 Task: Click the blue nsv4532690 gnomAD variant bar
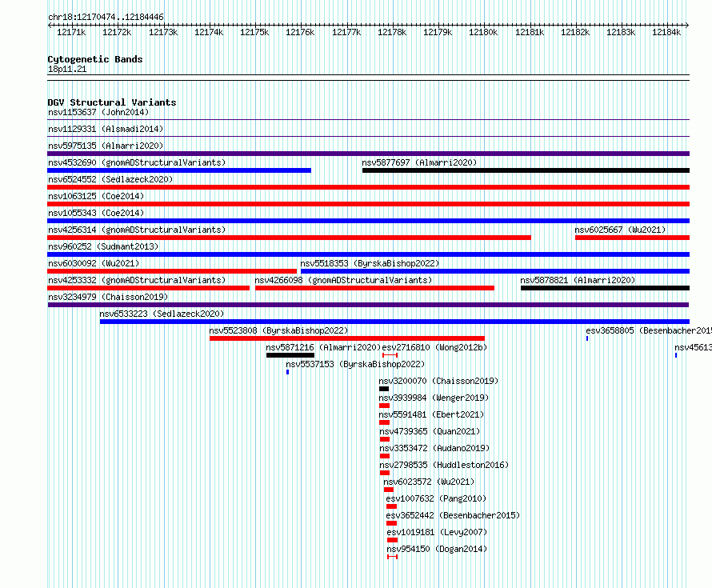pyautogui.click(x=179, y=170)
